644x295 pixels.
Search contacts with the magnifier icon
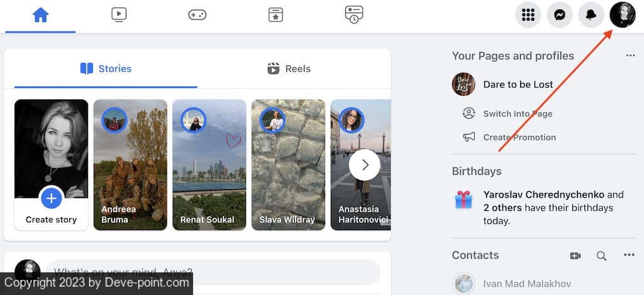click(601, 255)
